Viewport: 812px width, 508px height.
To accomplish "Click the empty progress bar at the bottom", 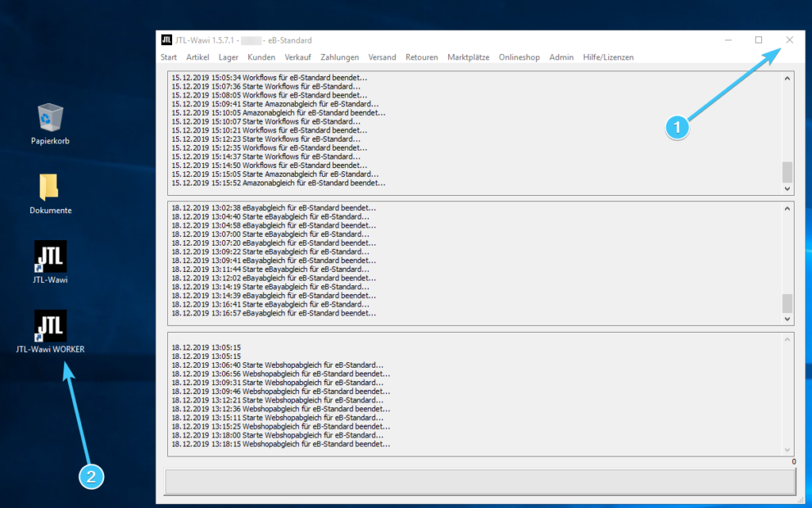I will point(480,482).
